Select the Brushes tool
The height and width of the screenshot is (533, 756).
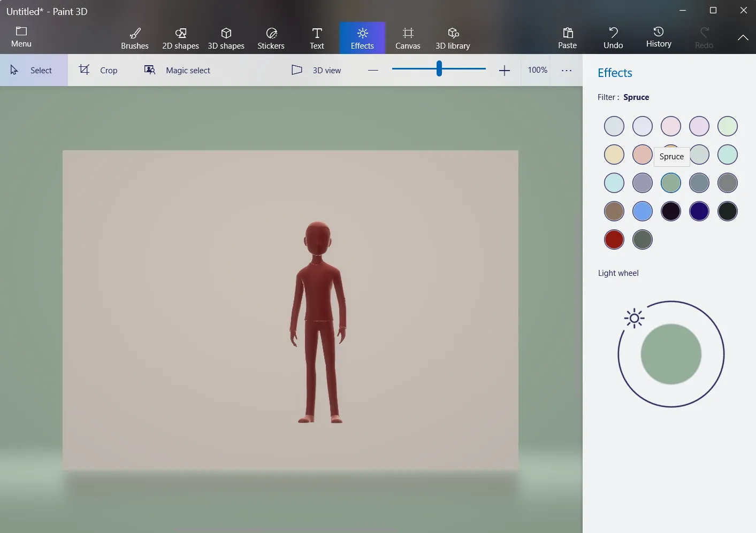[134, 37]
